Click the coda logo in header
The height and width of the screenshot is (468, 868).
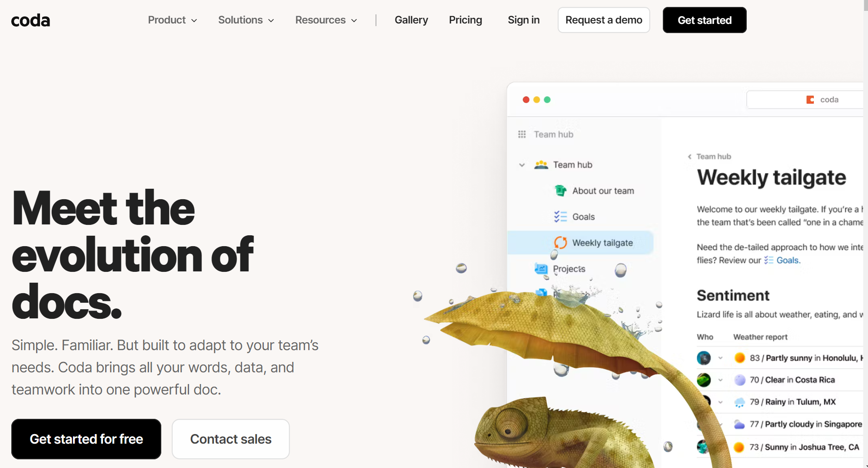point(30,20)
